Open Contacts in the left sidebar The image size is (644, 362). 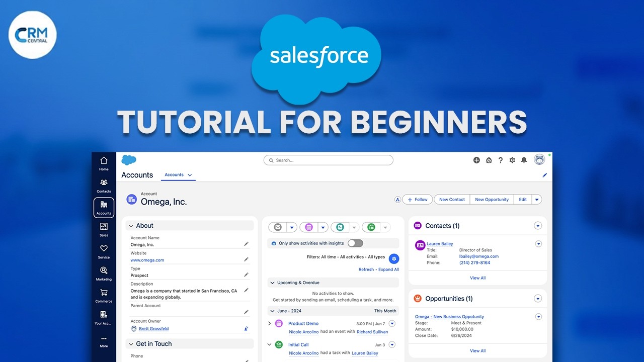(x=104, y=186)
